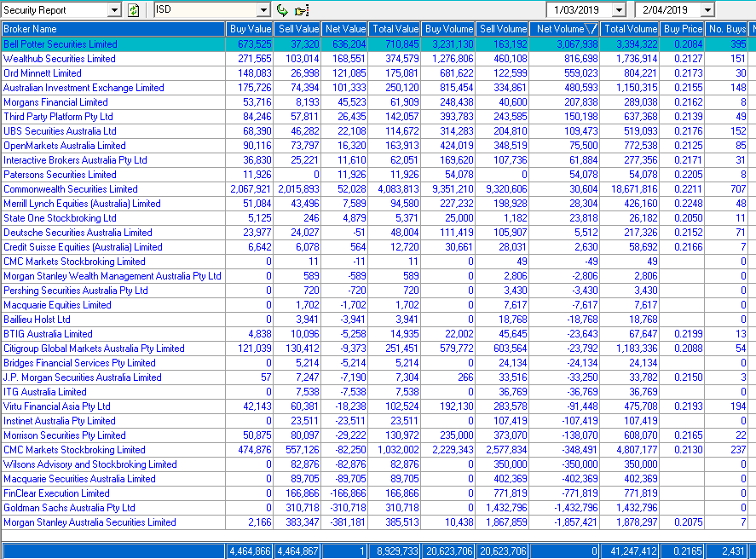756x559 pixels.
Task: Click the green curved arrow icon
Action: coord(282,10)
